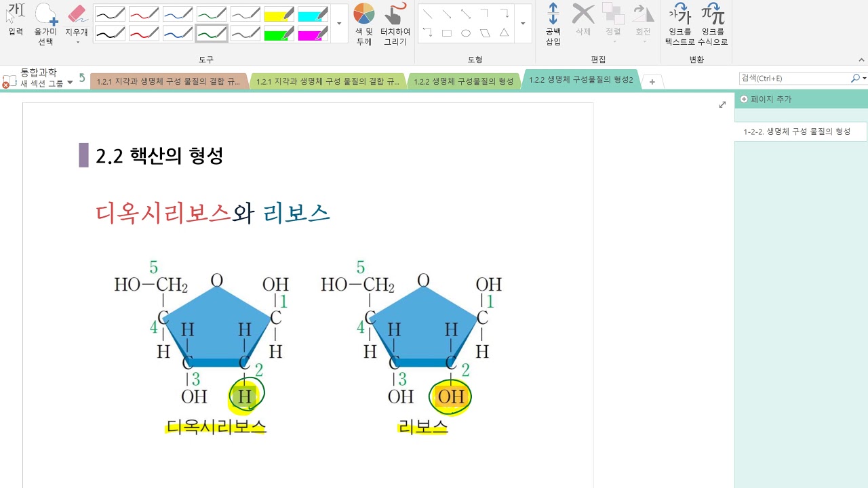Screen dimensions: 868x488
Task: Pick the magenta highlighter
Action: [x=313, y=33]
